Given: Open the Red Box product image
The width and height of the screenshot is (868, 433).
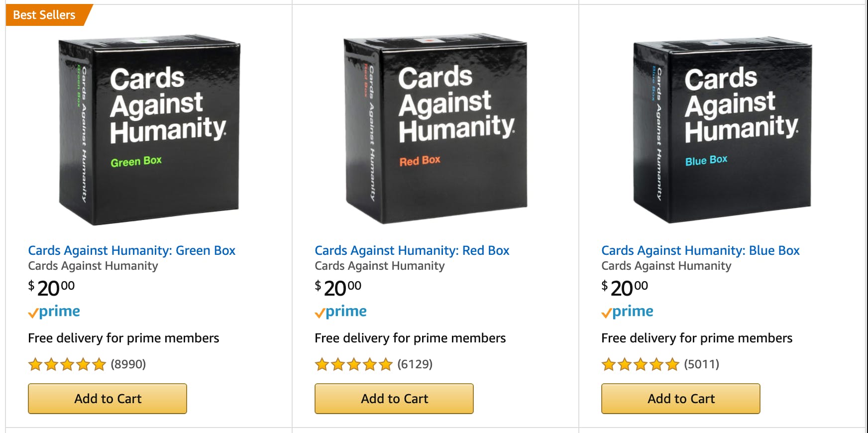Looking at the screenshot, I should 435,130.
